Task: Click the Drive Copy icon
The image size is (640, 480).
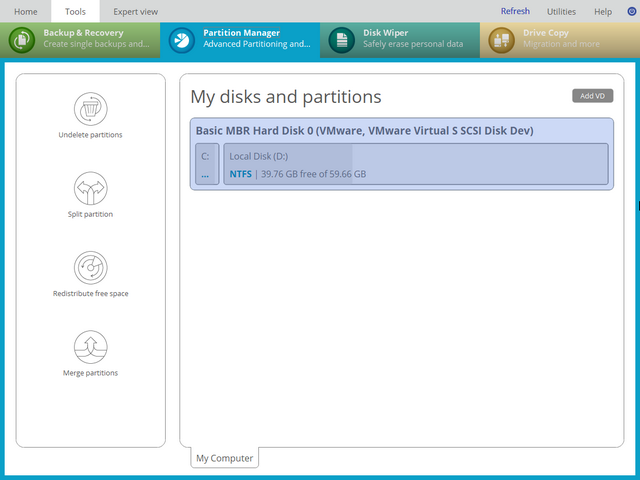Action: pos(502,40)
